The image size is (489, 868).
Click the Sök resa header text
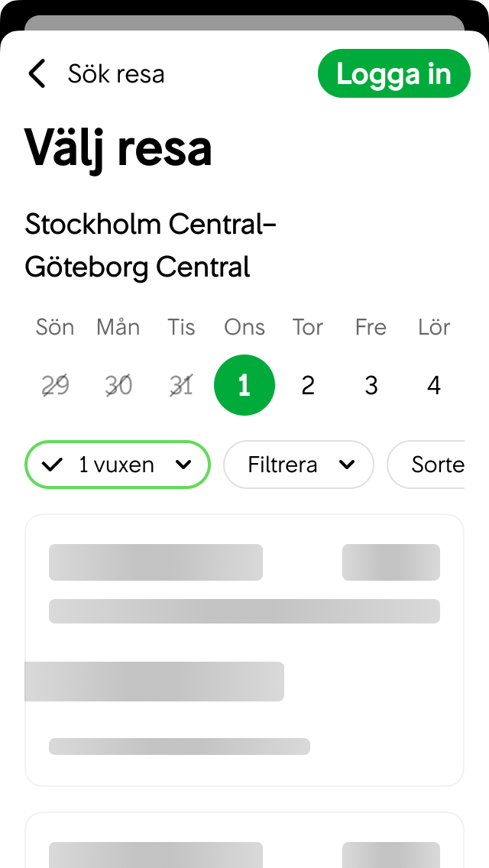point(116,73)
